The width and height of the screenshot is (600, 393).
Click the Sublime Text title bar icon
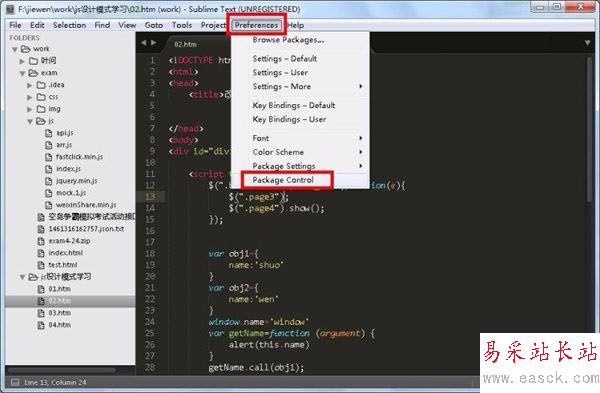(x=10, y=9)
